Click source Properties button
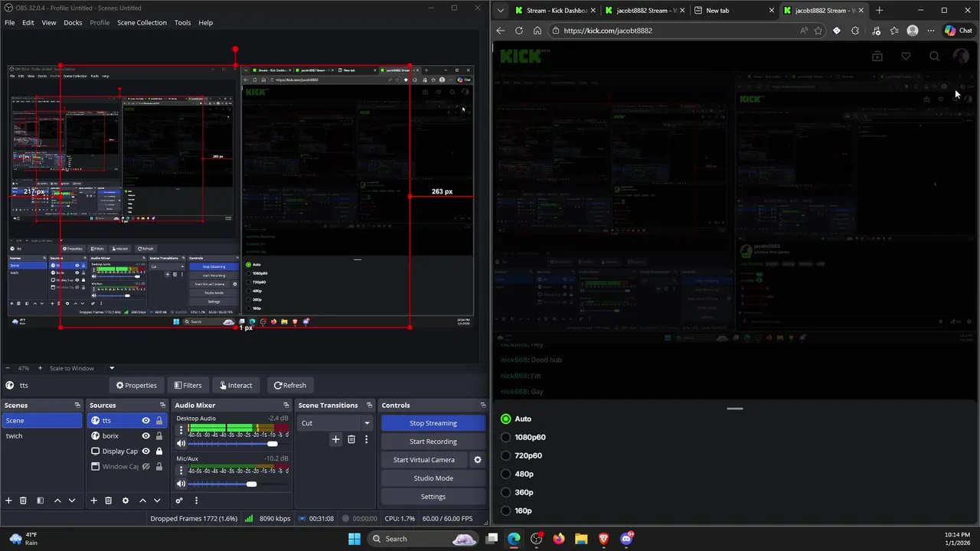Viewport: 980px width, 551px height. tap(136, 386)
